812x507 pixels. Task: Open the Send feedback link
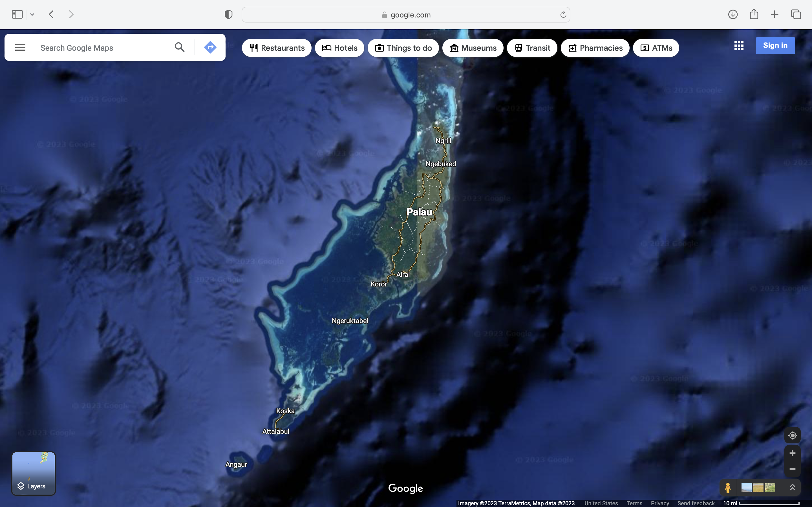(696, 503)
